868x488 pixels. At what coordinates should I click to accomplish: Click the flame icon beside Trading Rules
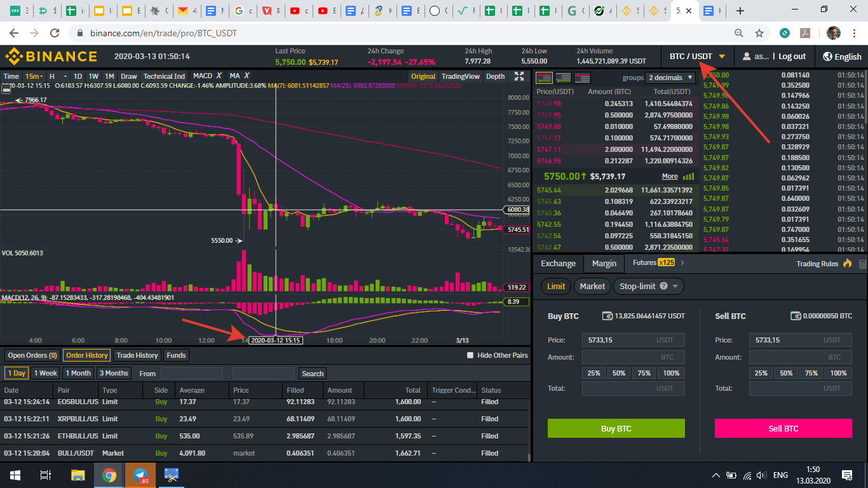click(847, 263)
